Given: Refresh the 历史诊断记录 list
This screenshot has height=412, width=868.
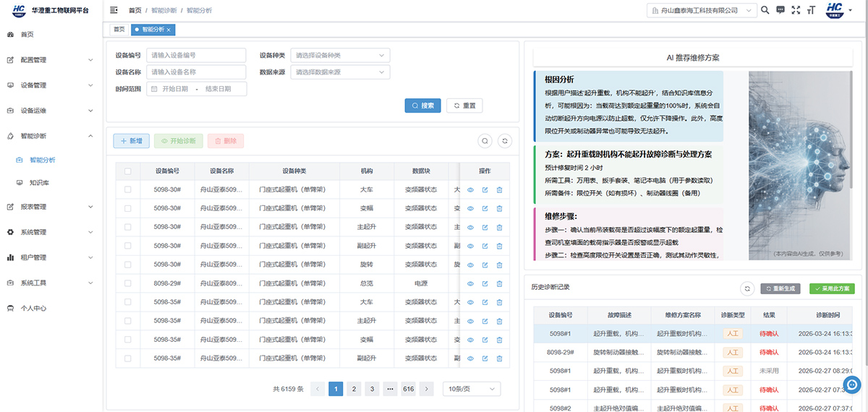Looking at the screenshot, I should click(747, 288).
